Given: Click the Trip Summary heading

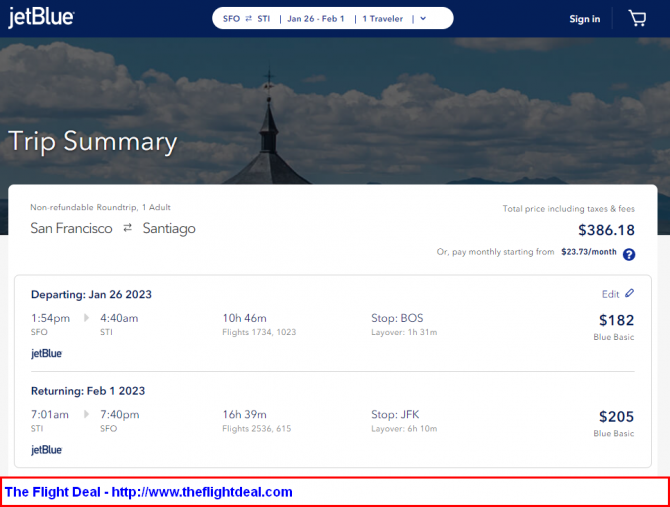Looking at the screenshot, I should [x=92, y=141].
